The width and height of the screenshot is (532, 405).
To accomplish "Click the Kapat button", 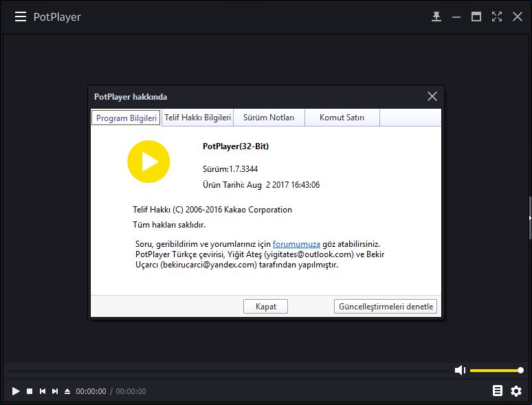I will coord(266,307).
